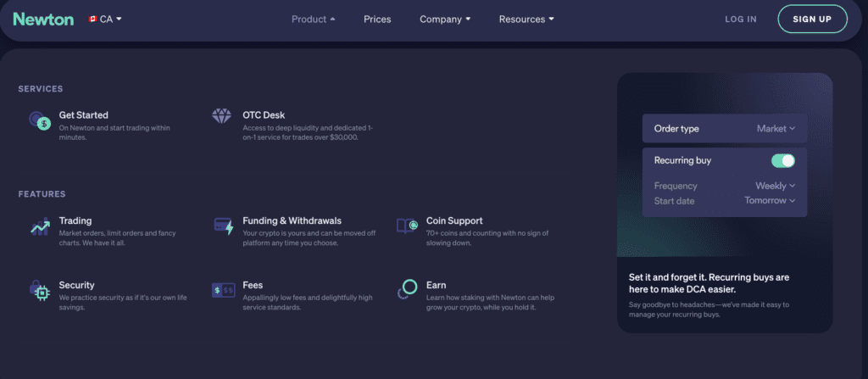Open the OTC Desk link

point(264,115)
